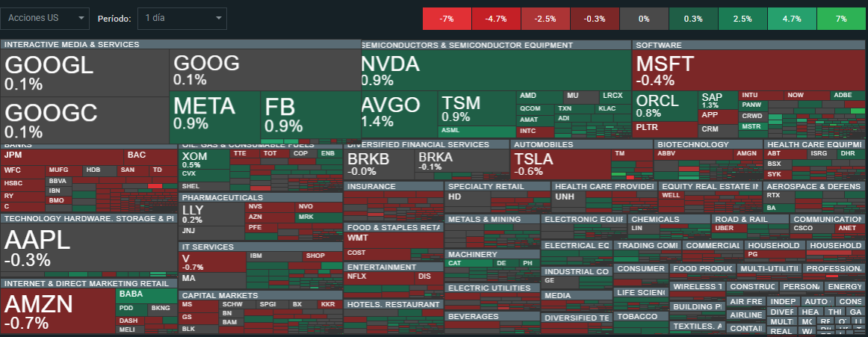Select the -0.3% legend swatch
The image size is (868, 337).
pos(595,18)
